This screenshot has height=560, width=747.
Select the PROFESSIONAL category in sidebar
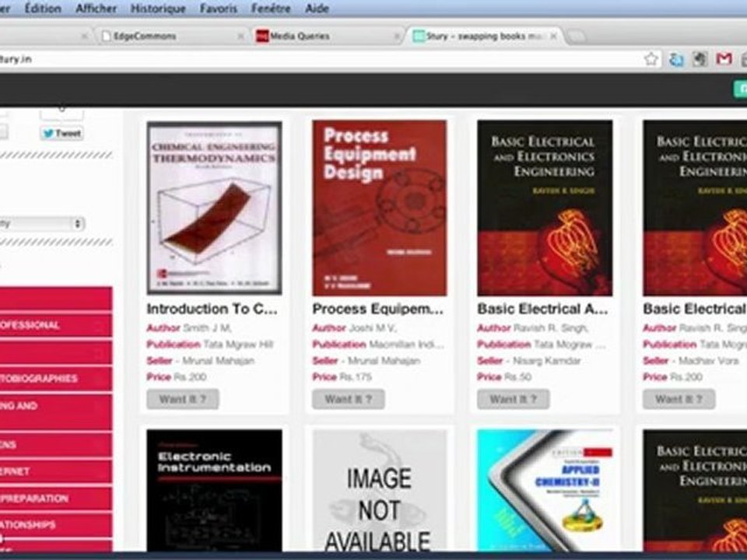(x=56, y=325)
